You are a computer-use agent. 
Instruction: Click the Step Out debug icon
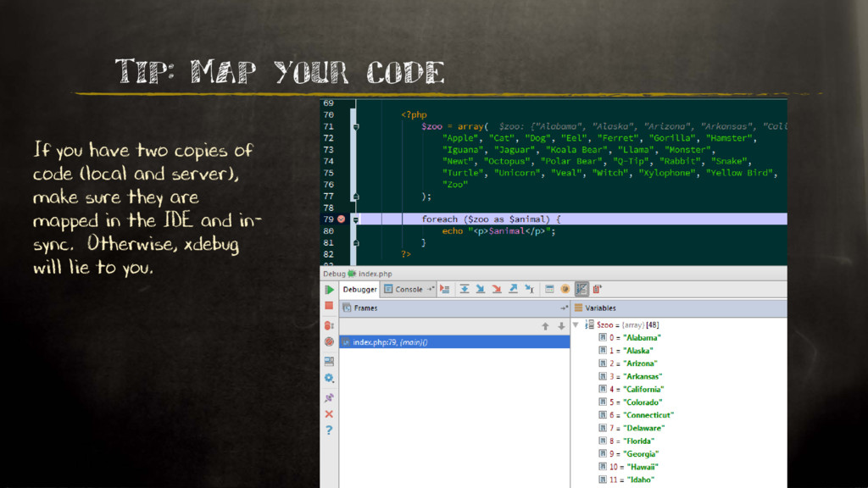(513, 289)
